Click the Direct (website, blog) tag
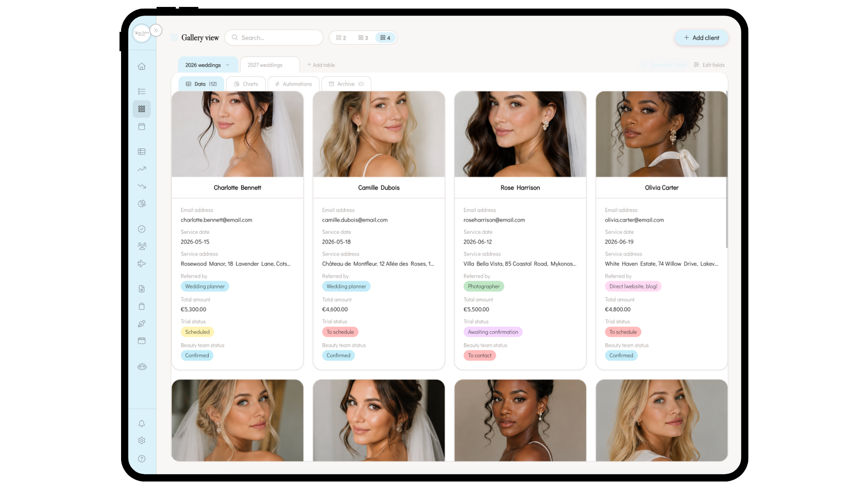Viewport: 868px width, 488px height. 633,286
